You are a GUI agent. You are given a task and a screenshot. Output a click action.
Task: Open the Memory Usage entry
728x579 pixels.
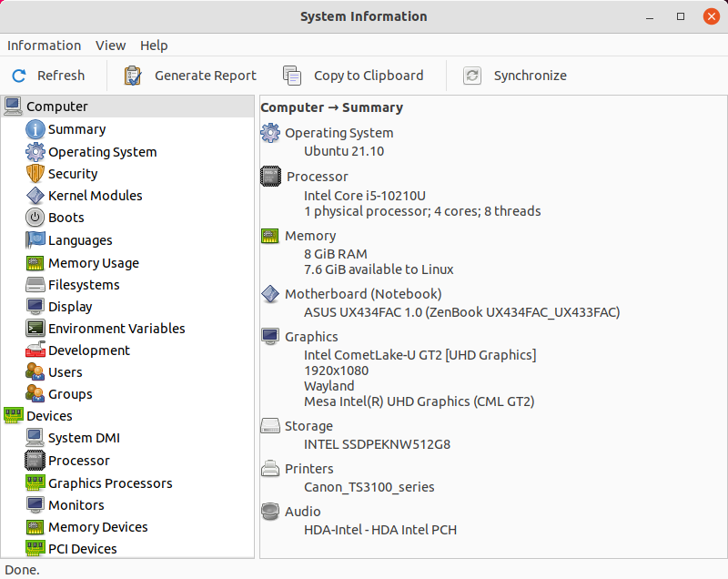point(93,263)
